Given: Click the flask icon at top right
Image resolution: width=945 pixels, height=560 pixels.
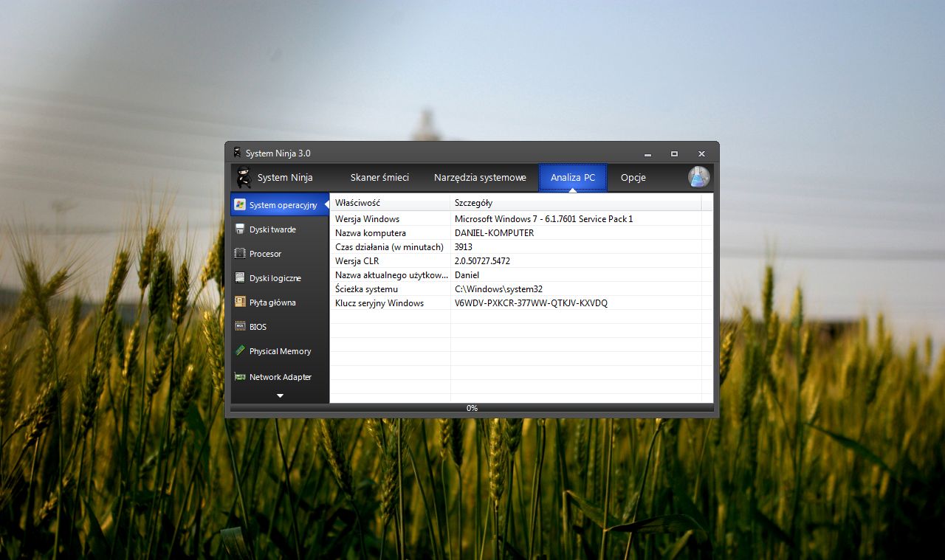Looking at the screenshot, I should click(698, 177).
